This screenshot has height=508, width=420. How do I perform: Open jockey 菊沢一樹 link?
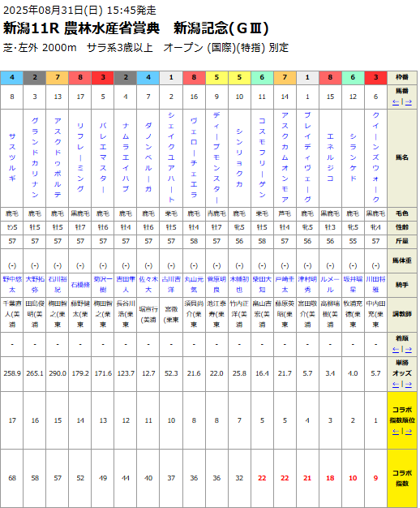point(103,284)
